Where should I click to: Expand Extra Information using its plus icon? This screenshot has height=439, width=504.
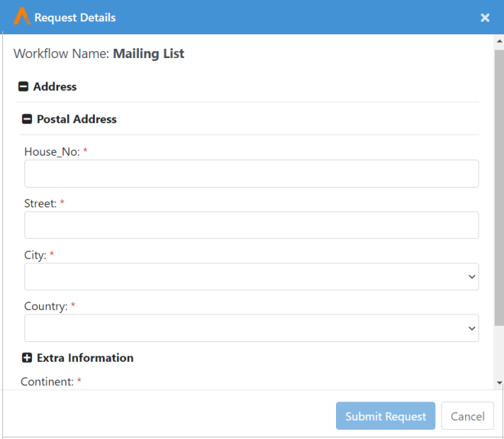point(27,358)
